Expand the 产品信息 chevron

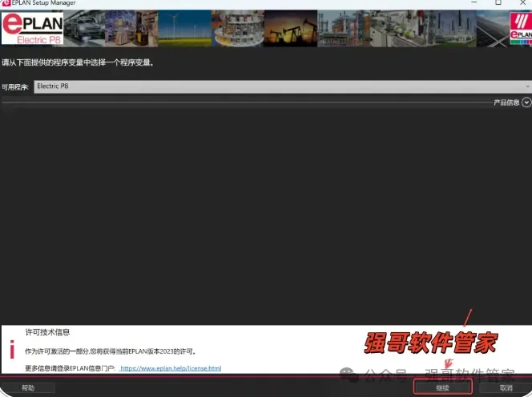coord(526,102)
